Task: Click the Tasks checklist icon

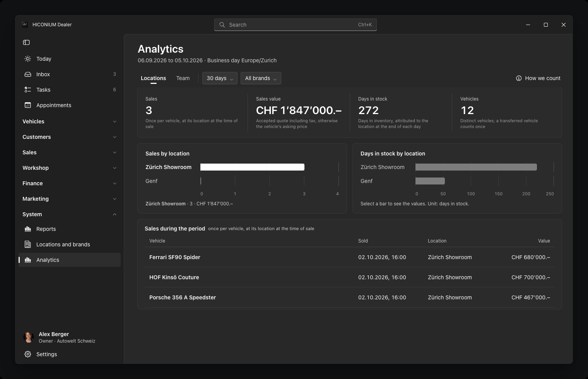Action: [x=28, y=90]
